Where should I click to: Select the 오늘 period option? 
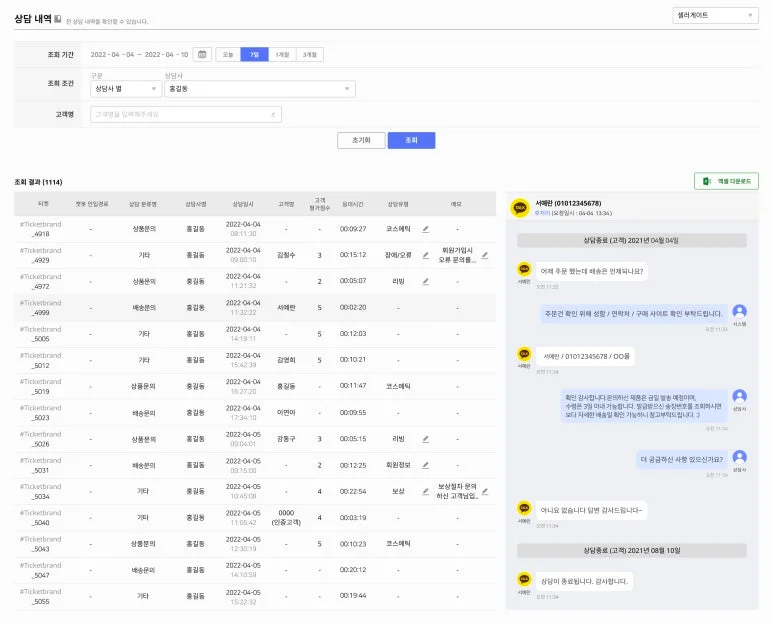[228, 55]
